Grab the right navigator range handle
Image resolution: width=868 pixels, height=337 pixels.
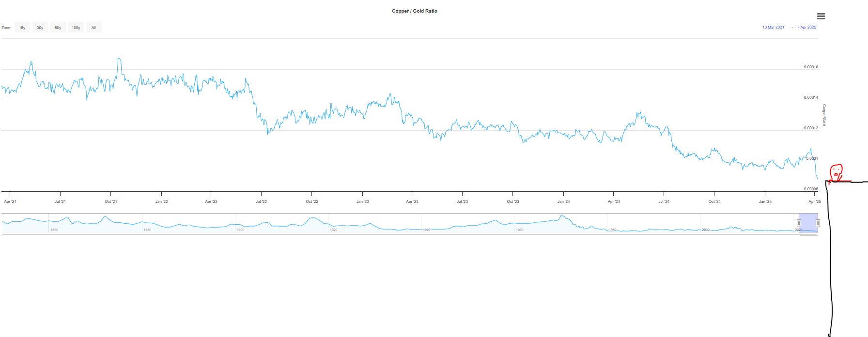(818, 223)
